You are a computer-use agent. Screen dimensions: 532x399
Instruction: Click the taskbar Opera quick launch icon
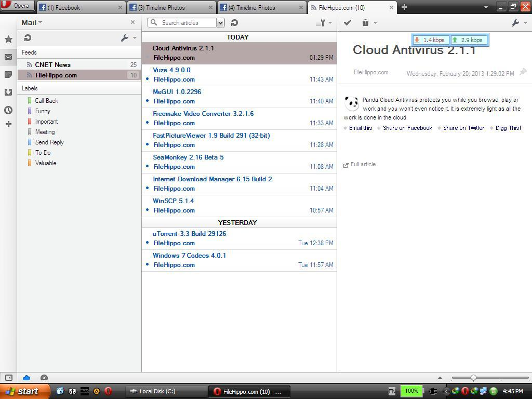[108, 391]
